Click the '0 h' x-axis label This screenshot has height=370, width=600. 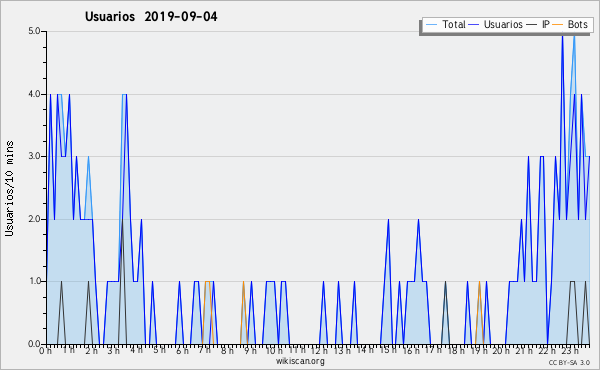click(45, 351)
